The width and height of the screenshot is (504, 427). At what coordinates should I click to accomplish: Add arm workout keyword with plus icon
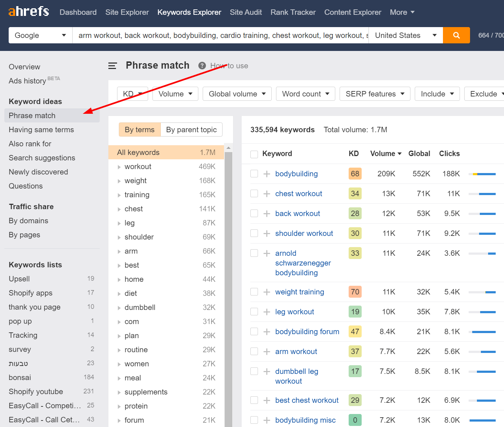[267, 351]
